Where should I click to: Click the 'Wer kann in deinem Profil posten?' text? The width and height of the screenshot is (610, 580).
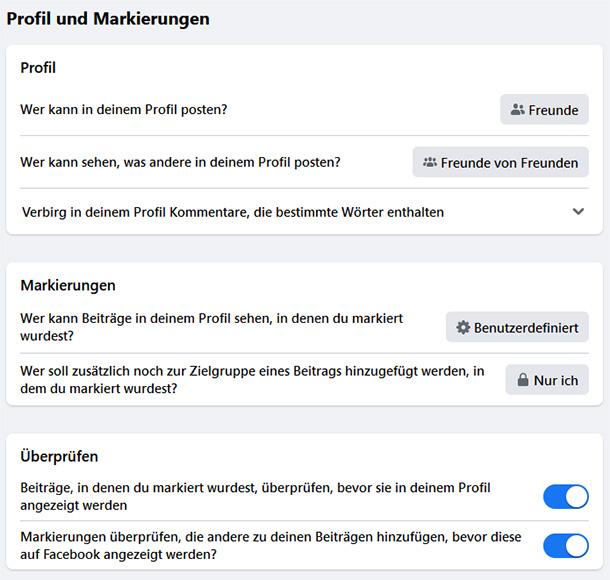coord(124,109)
